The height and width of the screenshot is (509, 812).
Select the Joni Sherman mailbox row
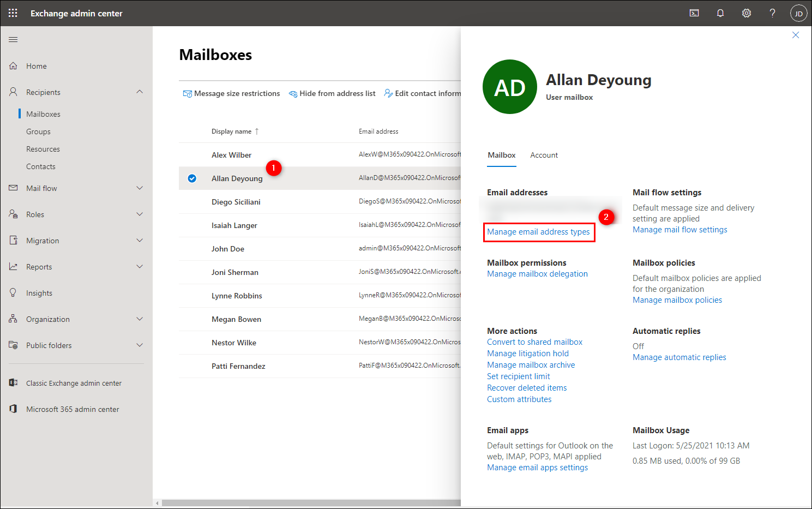point(320,272)
